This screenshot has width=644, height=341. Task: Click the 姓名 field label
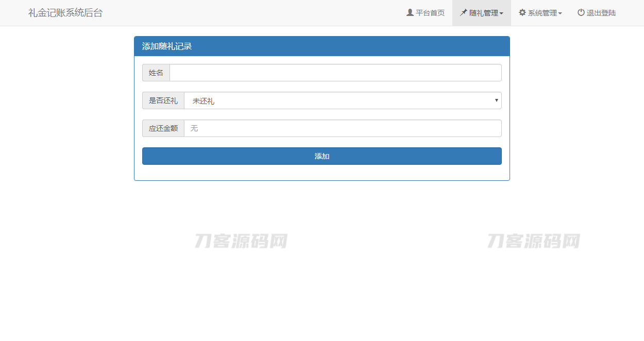pos(156,73)
